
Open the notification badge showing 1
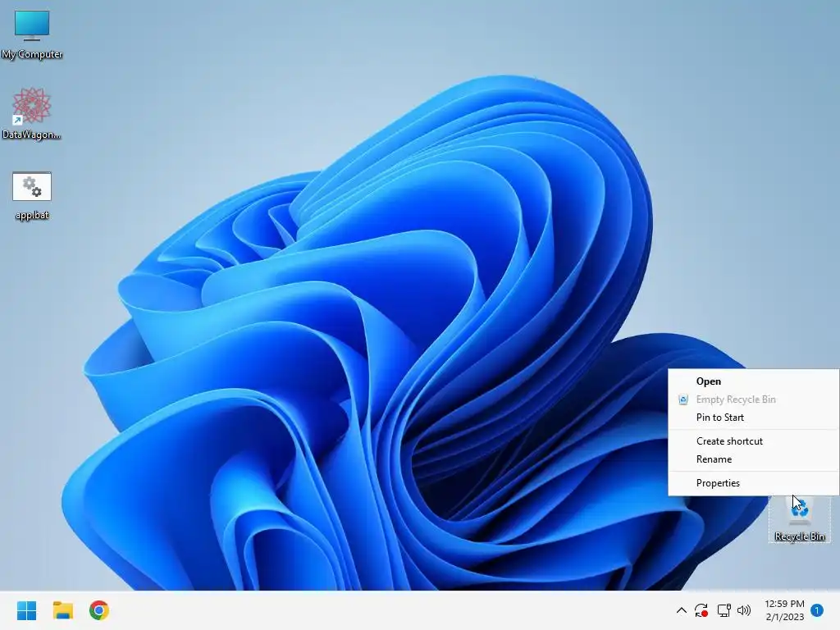[x=817, y=610]
